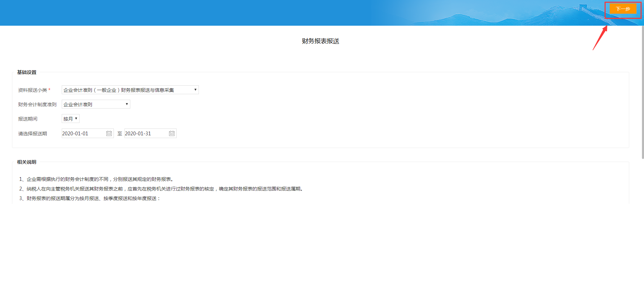Image resolution: width=644 pixels, height=297 pixels.
Task: Click the 基础设置 section heading
Action: point(27,72)
